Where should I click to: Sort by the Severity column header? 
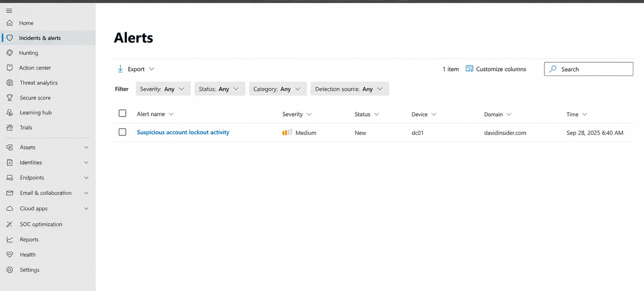297,114
